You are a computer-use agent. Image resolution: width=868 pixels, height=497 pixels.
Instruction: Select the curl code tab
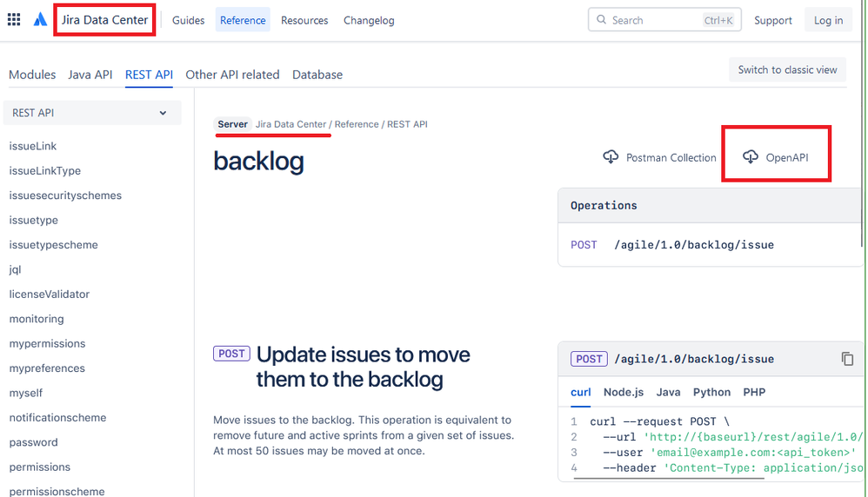[x=581, y=392]
